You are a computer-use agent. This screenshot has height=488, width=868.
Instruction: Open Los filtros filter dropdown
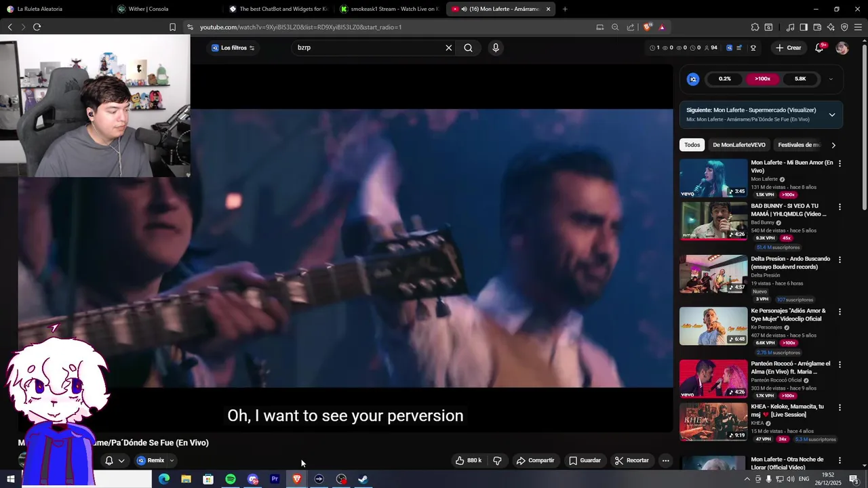[233, 48]
